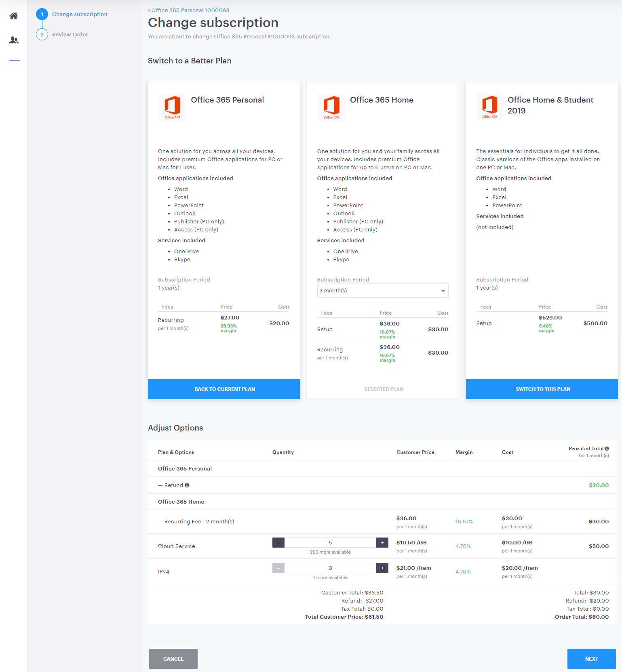Open the Home icon in the sidebar
This screenshot has height=672, width=622.
(14, 16)
